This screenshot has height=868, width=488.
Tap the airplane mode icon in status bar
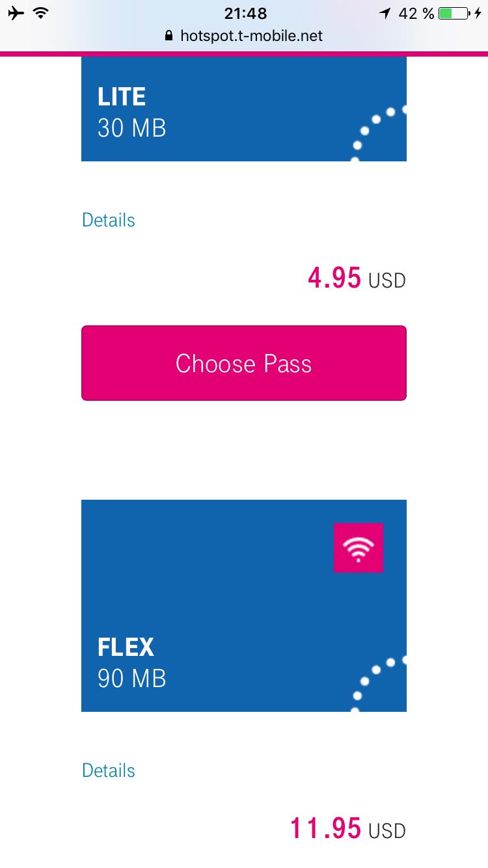[17, 14]
